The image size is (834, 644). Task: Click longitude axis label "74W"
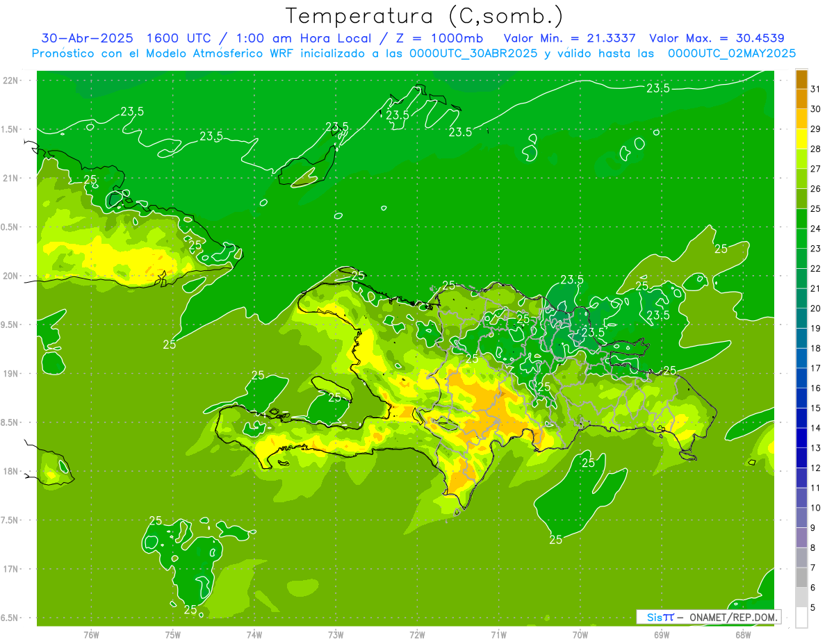(254, 635)
